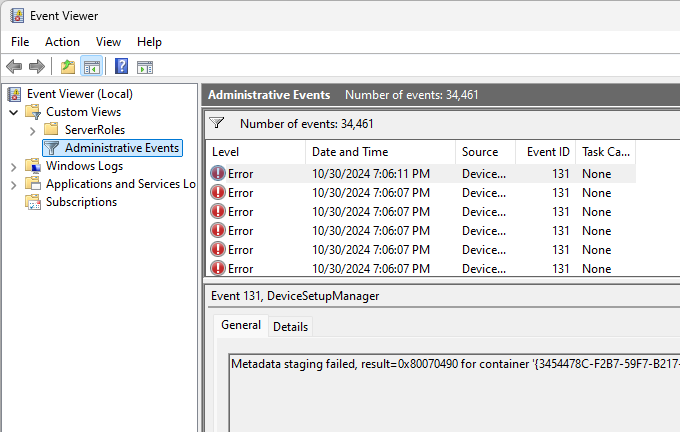The image size is (680, 432).
Task: Open Help via the blue question mark icon
Action: [121, 67]
